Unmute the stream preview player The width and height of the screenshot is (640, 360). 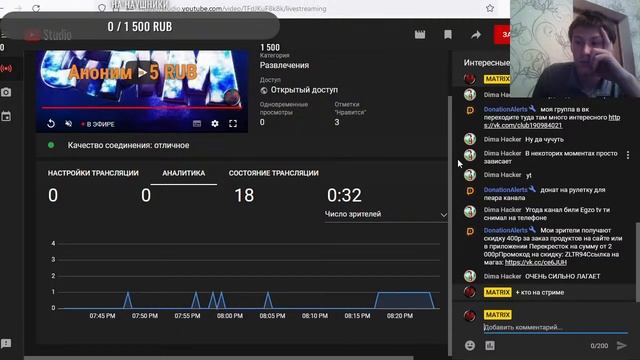[69, 124]
